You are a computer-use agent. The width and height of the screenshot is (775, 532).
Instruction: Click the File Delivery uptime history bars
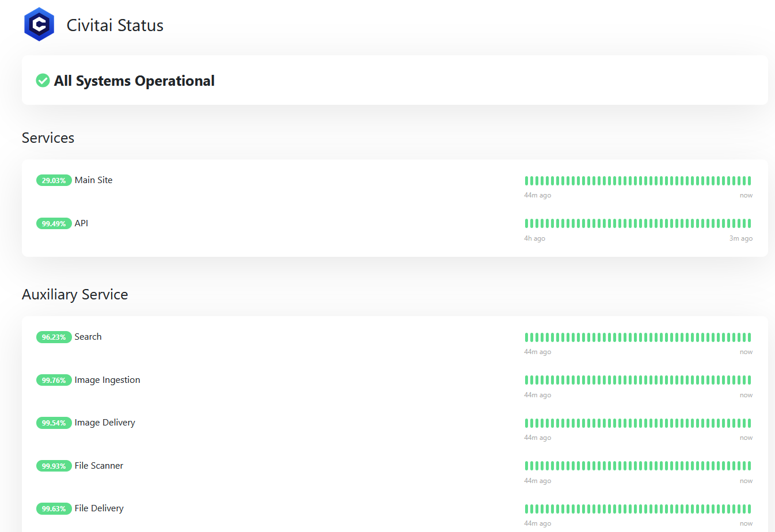pyautogui.click(x=638, y=509)
